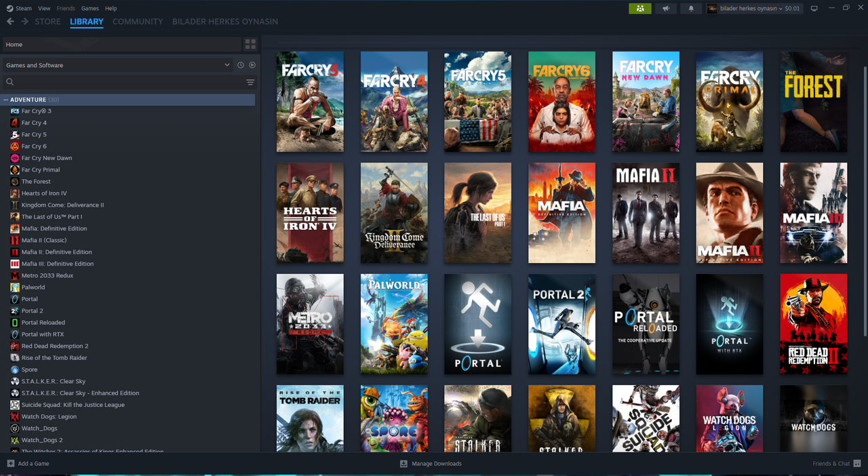Select "Kingdom Come: Deliverance II" in list
This screenshot has width=868, height=476.
tap(62, 205)
